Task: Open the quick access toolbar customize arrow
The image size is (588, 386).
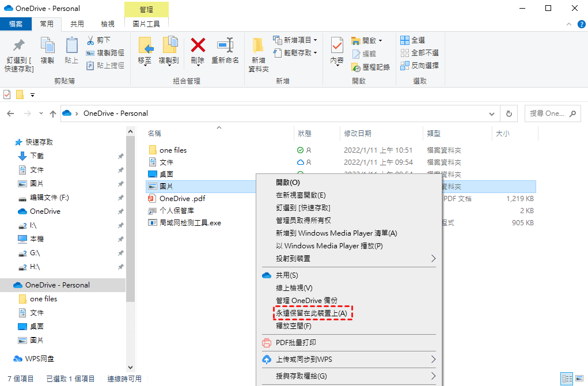Action: (x=33, y=95)
